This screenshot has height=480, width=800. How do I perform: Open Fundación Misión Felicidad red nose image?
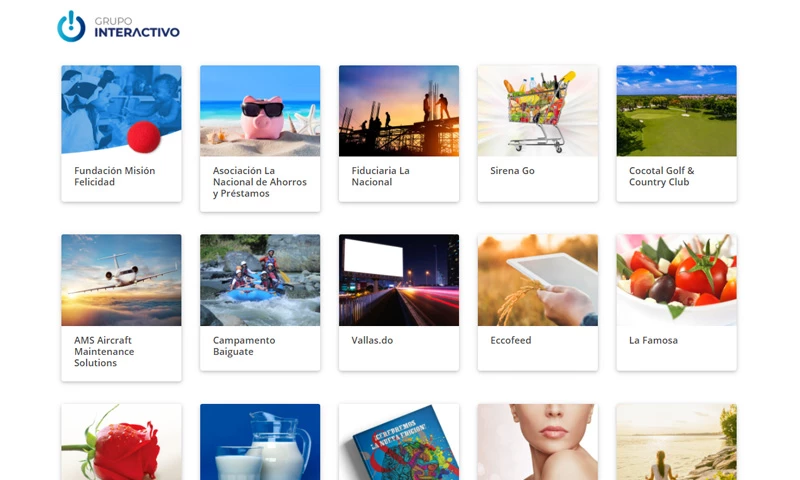click(x=121, y=110)
